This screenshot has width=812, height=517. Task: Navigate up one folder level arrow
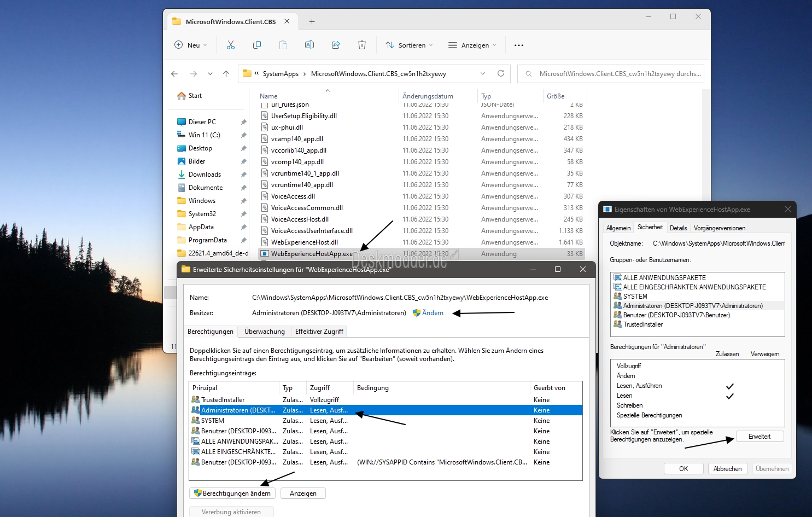pyautogui.click(x=226, y=74)
